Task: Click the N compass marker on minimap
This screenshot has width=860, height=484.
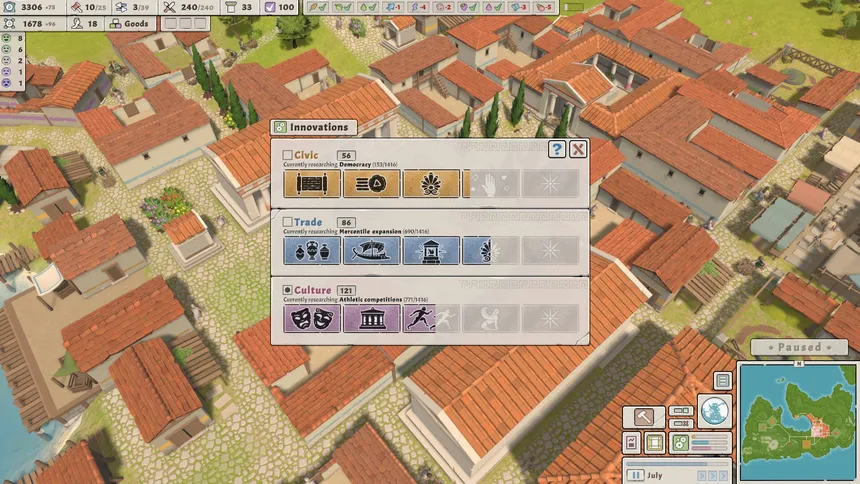Action: pos(799,364)
